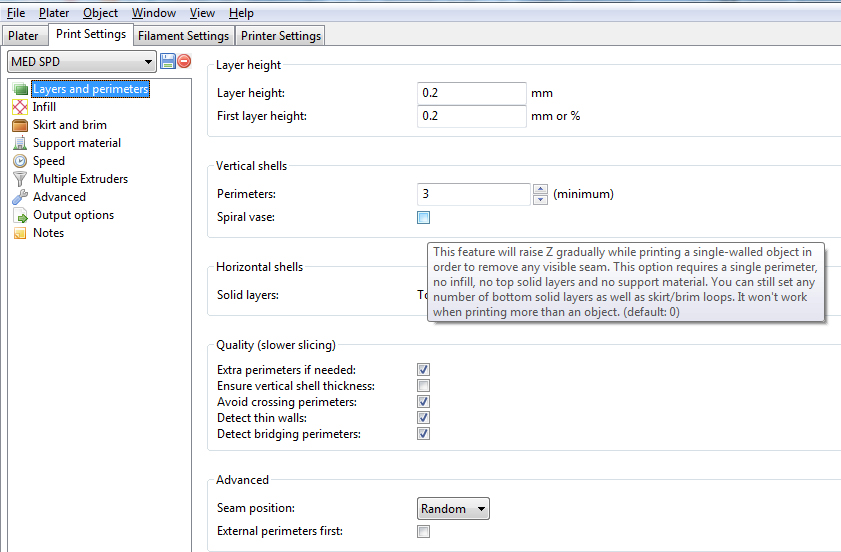
Task: Switch to the Printer Settings tab
Action: tap(281, 36)
